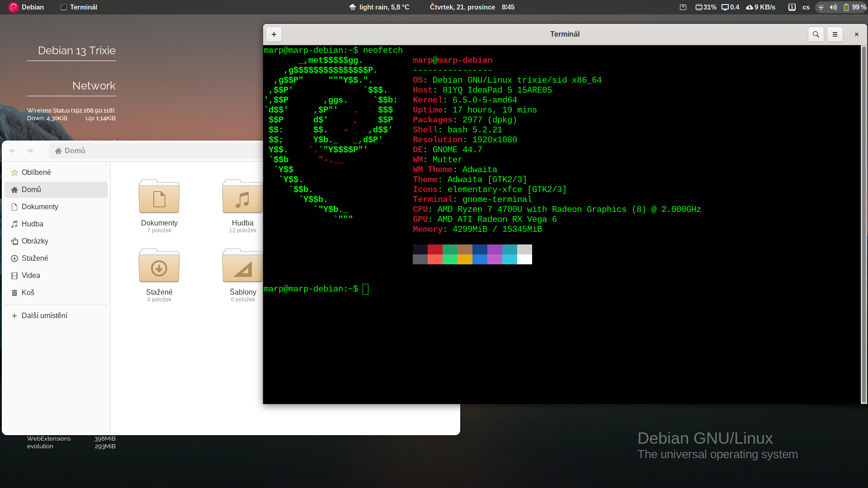Viewport: 868px width, 488px height.
Task: Select Domů in the Files sidebar
Action: pos(56,189)
